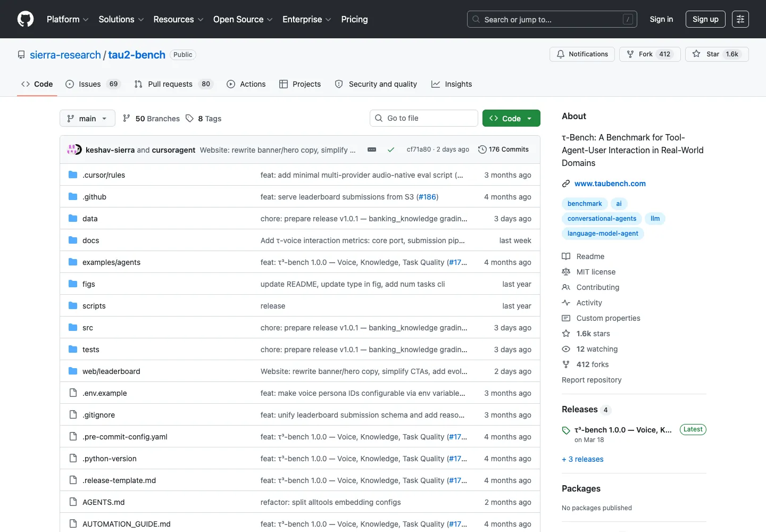Open the Pricing page
This screenshot has width=766, height=532.
[x=354, y=19]
